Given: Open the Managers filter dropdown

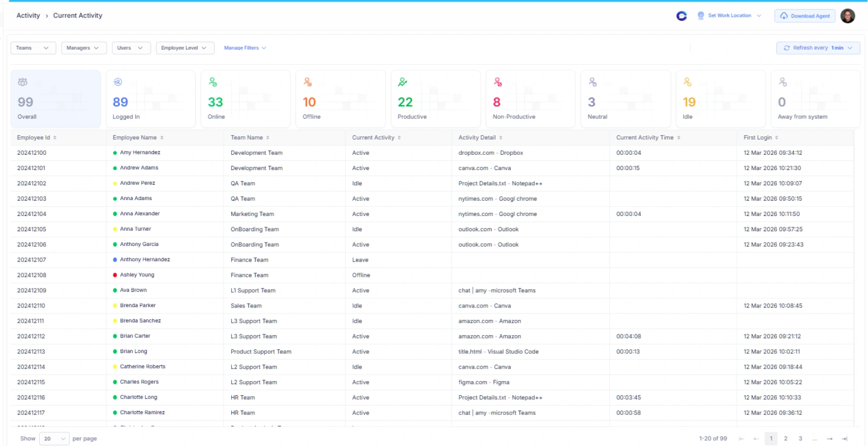Looking at the screenshot, I should coord(83,48).
